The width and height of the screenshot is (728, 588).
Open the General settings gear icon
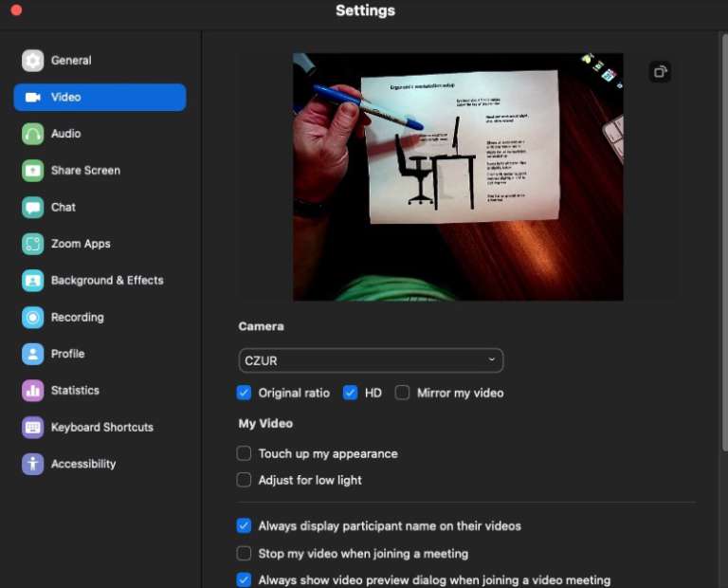pos(33,61)
